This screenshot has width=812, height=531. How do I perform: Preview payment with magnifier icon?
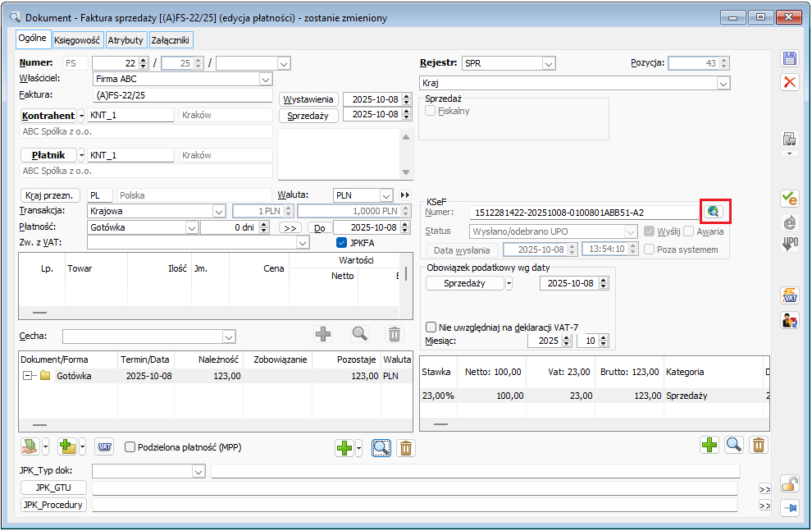(x=381, y=448)
